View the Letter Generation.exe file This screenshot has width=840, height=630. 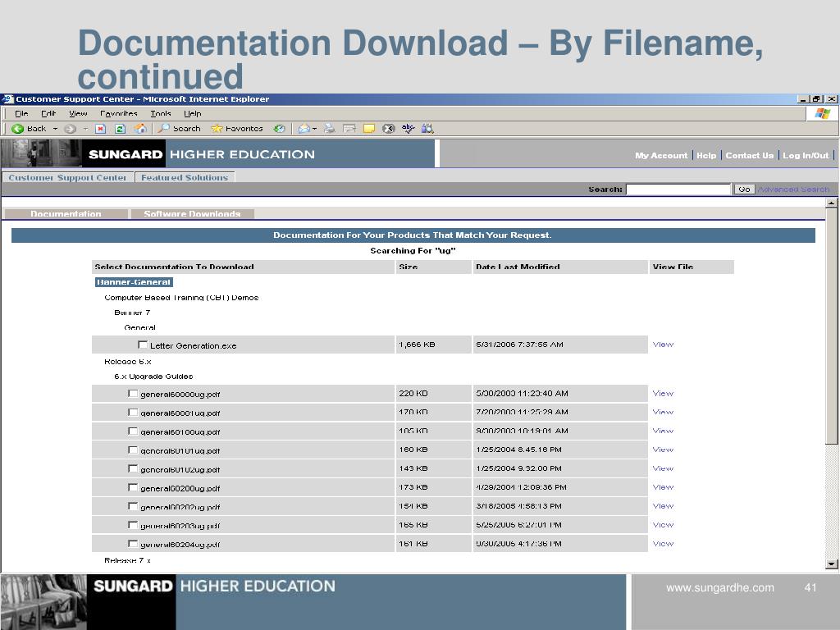point(663,345)
